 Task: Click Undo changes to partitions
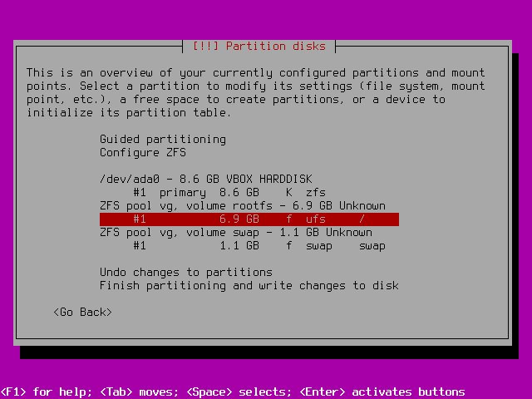coord(186,272)
